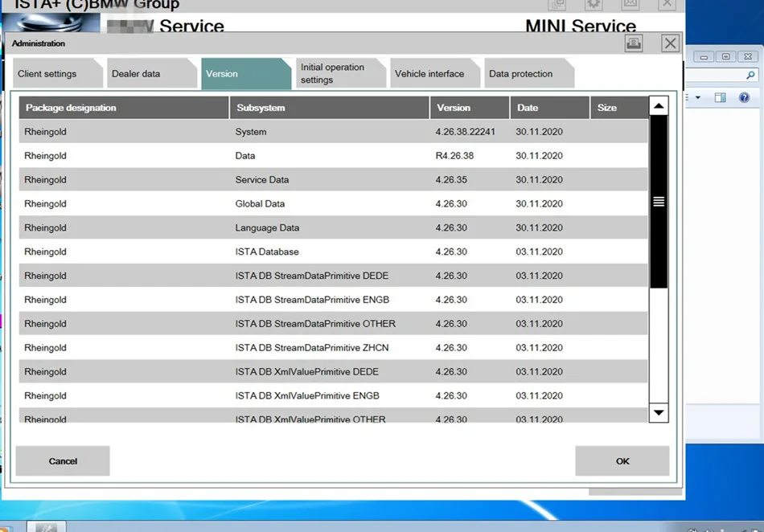Click the Subsystem column header
This screenshot has width=764, height=532.
tap(330, 108)
